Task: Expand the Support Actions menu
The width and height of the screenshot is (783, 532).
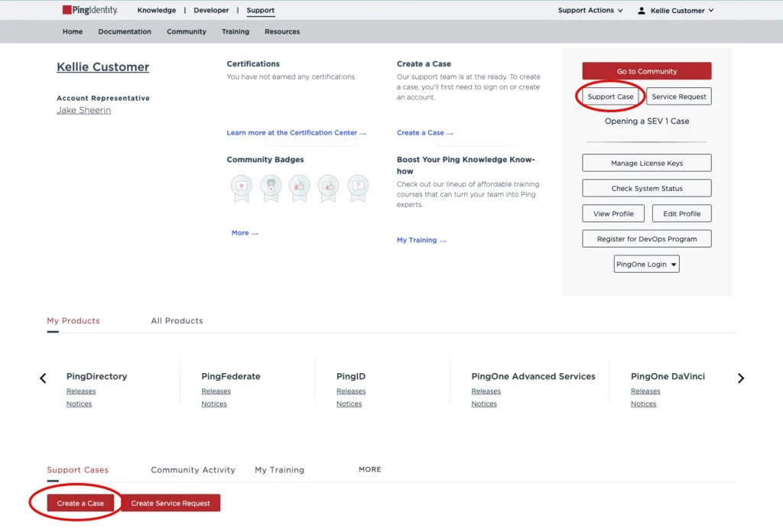Action: click(590, 10)
